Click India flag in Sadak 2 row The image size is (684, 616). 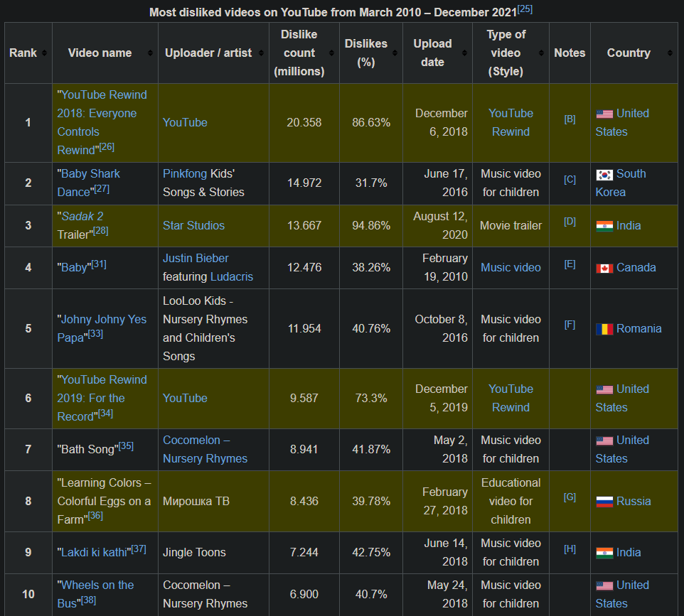click(604, 226)
